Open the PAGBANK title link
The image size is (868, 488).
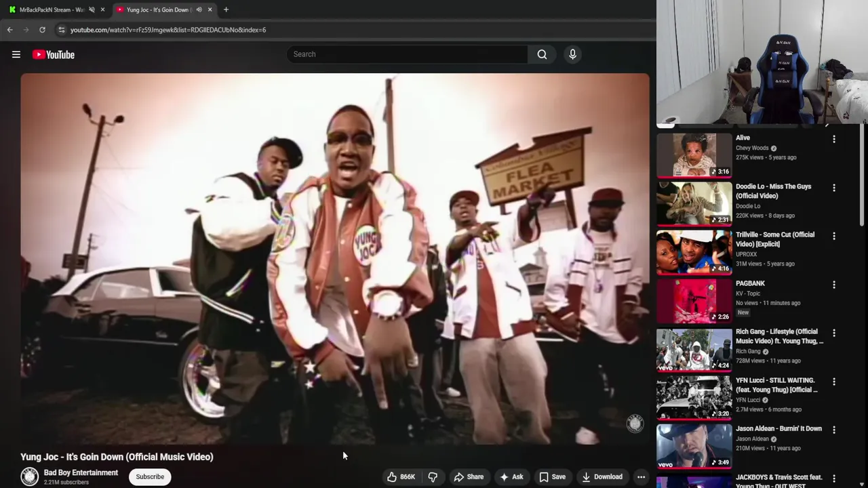coord(750,283)
